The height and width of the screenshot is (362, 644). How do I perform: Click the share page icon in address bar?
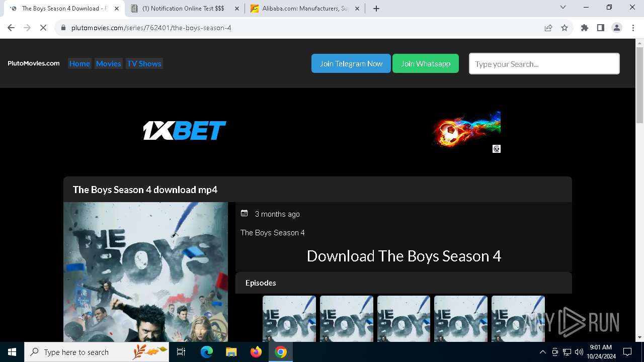pos(548,28)
